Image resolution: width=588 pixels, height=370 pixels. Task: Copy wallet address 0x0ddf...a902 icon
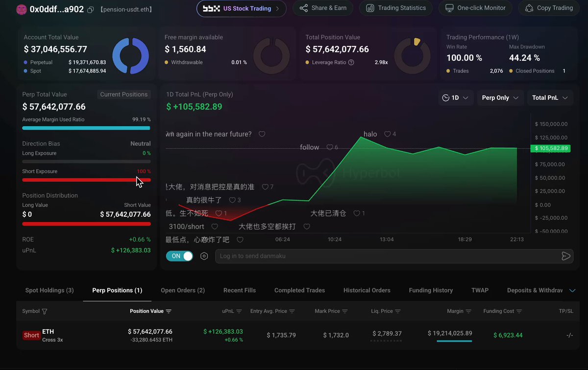(x=91, y=9)
